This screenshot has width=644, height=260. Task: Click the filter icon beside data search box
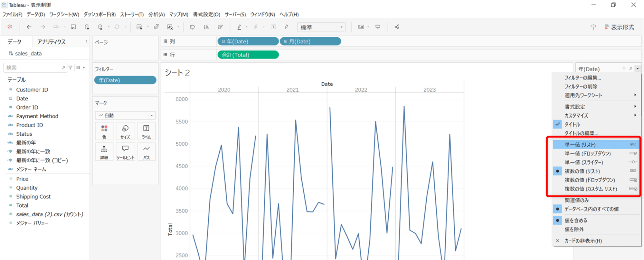pyautogui.click(x=71, y=67)
